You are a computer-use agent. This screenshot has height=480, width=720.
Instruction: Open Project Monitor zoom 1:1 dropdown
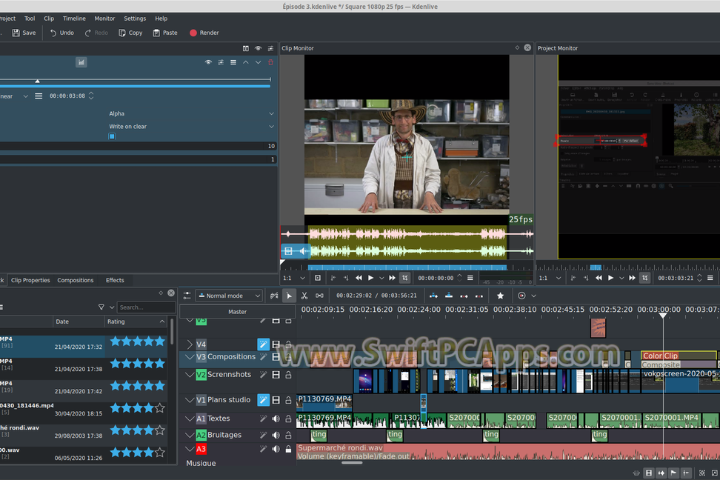pyautogui.click(x=550, y=278)
